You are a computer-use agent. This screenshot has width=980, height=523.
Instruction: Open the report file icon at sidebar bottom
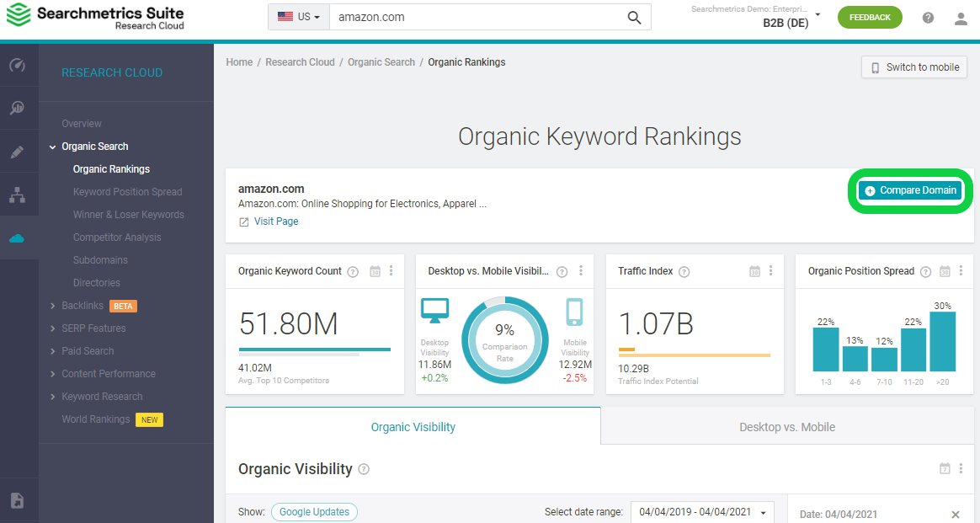click(x=18, y=500)
